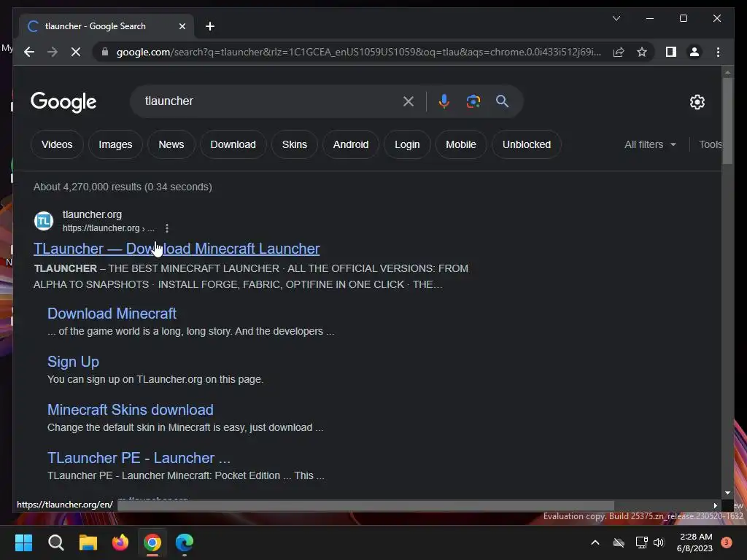Viewport: 747px width, 560px height.
Task: Open the TLauncher PE - Launcher sitelink
Action: click(139, 458)
